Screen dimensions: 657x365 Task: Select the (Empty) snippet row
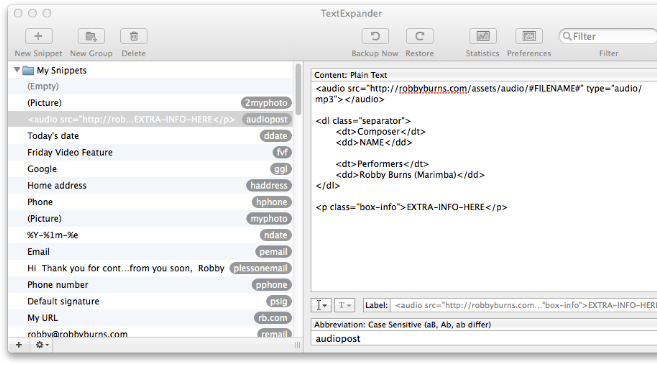point(151,86)
